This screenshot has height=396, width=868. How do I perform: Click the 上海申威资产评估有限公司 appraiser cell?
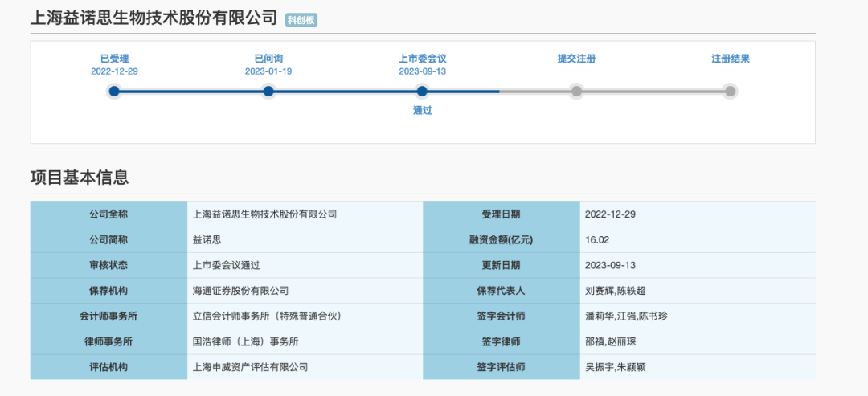pos(251,367)
